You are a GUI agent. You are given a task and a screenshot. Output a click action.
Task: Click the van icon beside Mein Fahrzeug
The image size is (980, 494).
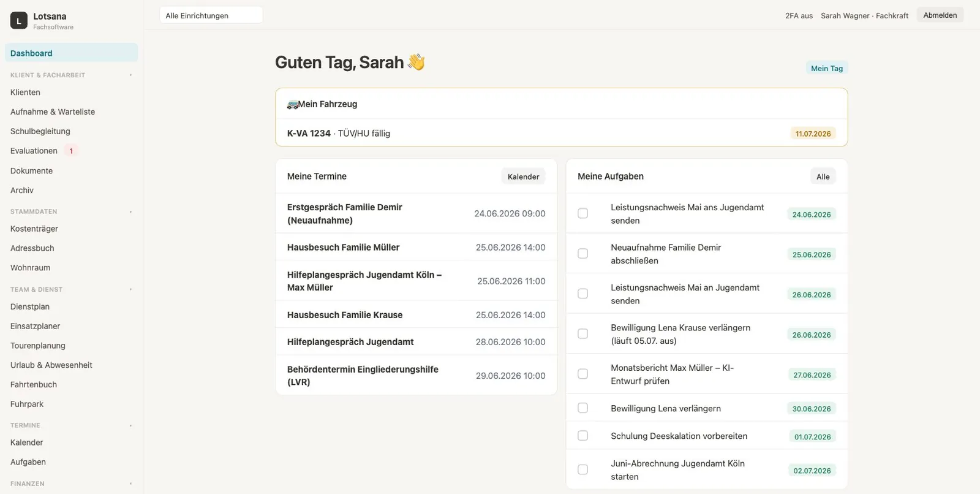292,105
